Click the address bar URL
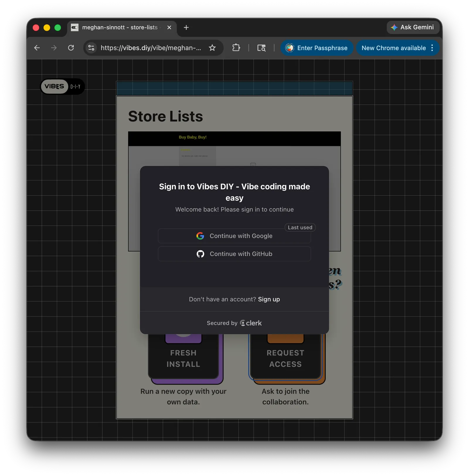Screen dimensions: 469x476 point(151,48)
